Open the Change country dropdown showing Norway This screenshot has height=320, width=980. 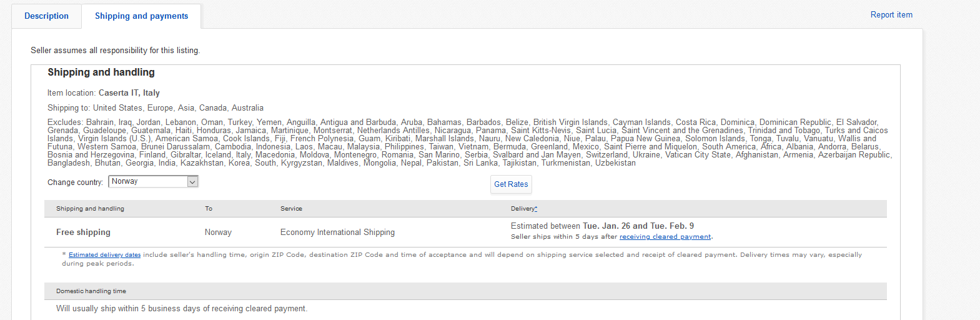click(x=154, y=181)
